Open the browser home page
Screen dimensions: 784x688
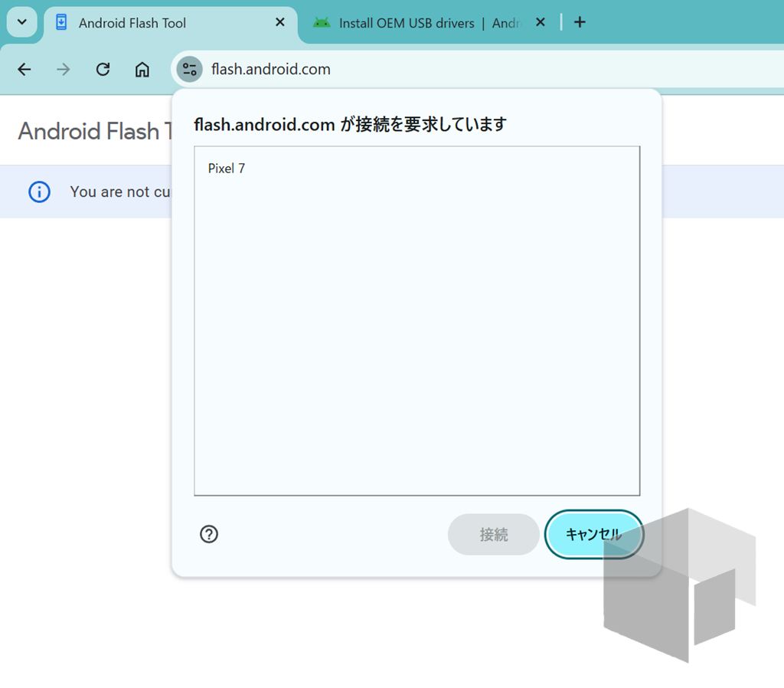142,69
